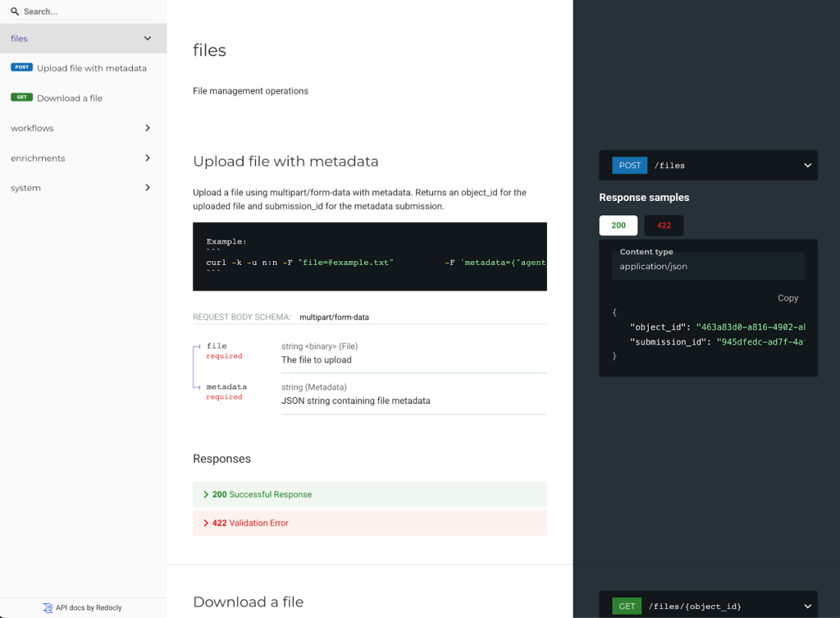
Task: Click the POST badge in the sidebar
Action: click(x=21, y=67)
